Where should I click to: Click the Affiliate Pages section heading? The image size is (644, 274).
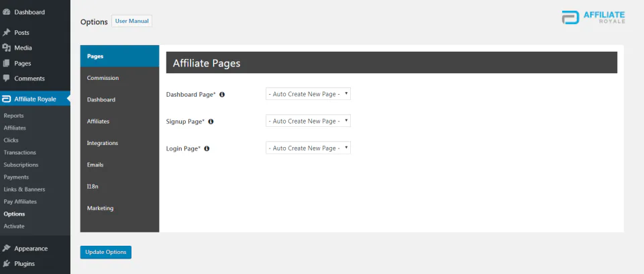point(207,63)
